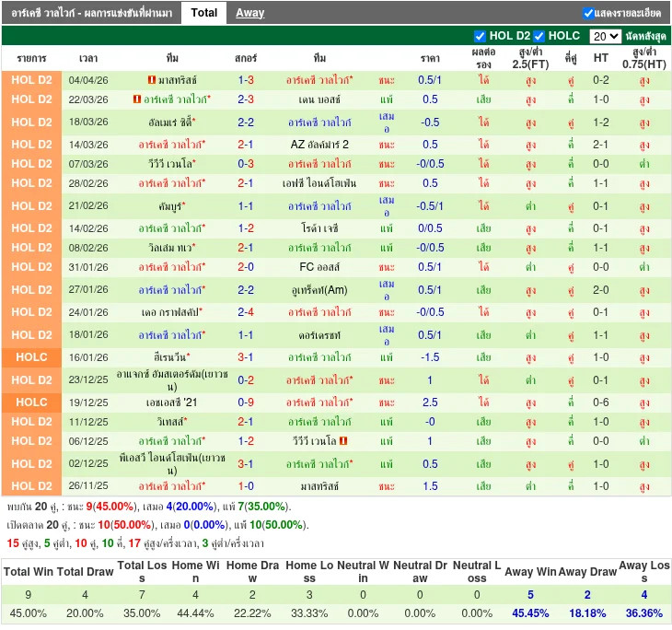Viewport: 672px width, 630px height.
Task: Open the AZ อัลค์มาร์ 2 team link
Action: [319, 145]
